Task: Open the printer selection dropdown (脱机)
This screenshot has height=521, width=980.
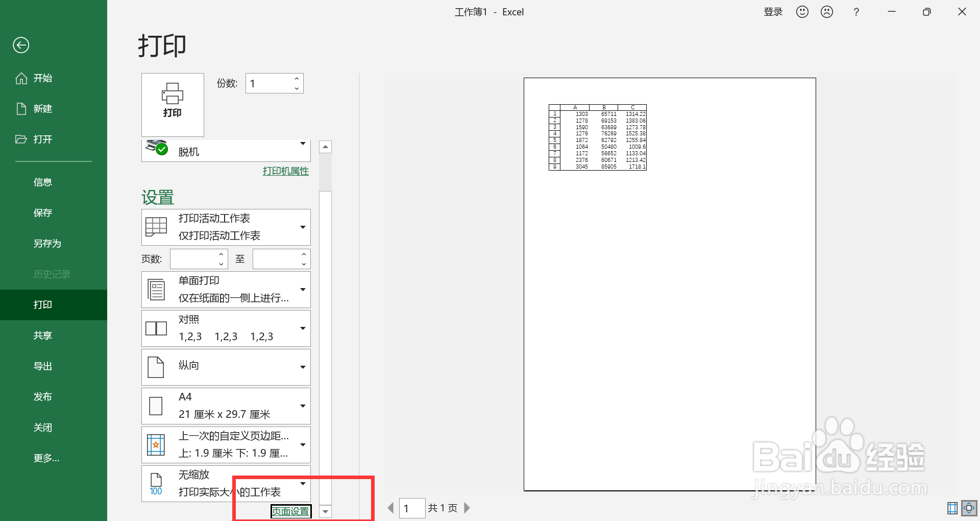Action: (x=226, y=151)
